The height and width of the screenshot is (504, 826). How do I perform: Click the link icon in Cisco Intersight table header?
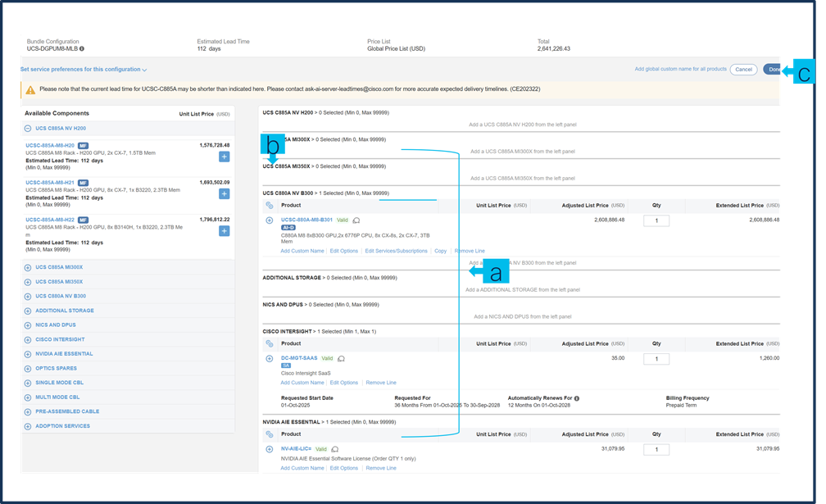[269, 343]
